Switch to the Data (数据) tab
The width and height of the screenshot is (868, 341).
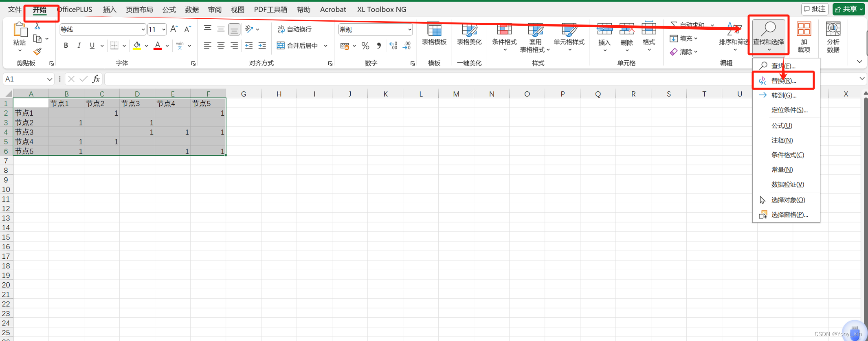point(191,9)
